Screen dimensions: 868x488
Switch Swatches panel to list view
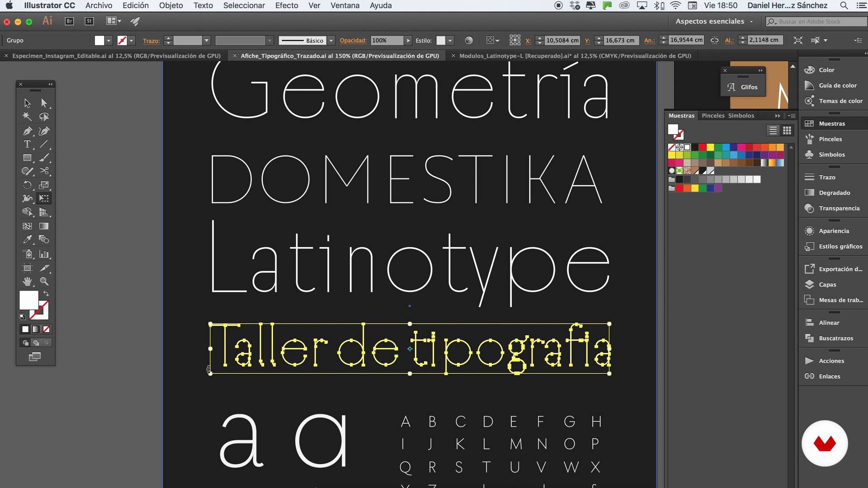tap(773, 131)
